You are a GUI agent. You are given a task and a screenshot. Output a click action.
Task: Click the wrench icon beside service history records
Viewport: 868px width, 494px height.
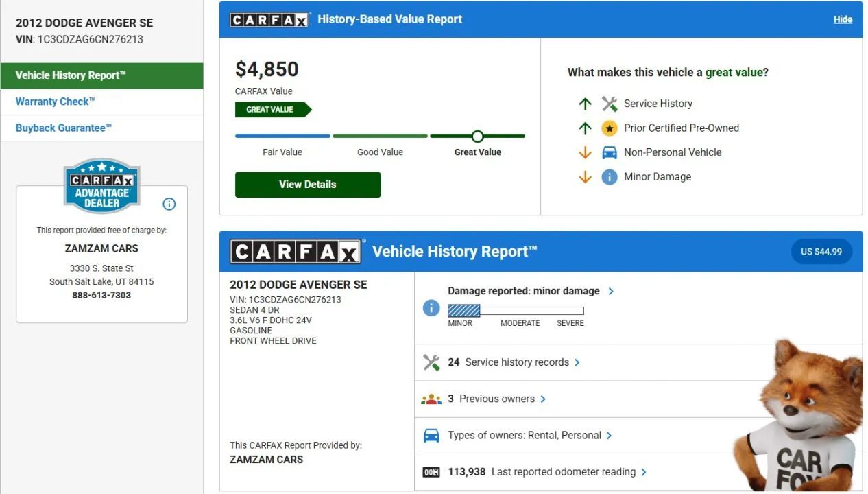click(x=431, y=362)
